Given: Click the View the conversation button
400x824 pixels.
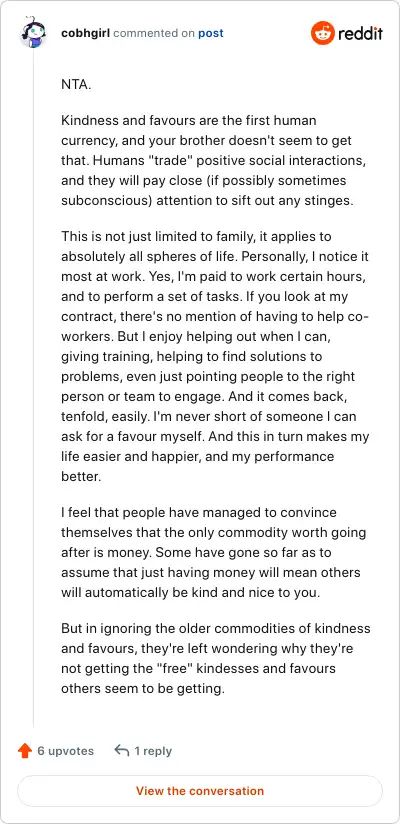Looking at the screenshot, I should click(200, 790).
